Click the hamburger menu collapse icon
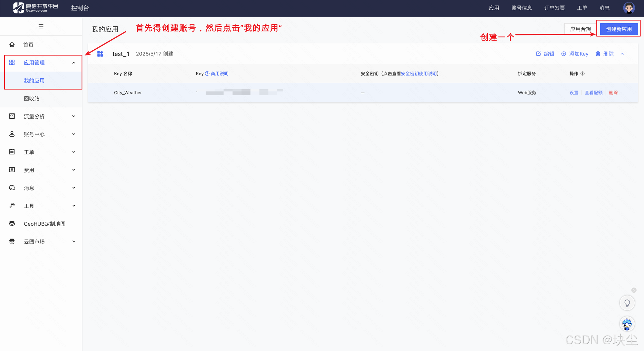The width and height of the screenshot is (644, 351). [41, 26]
